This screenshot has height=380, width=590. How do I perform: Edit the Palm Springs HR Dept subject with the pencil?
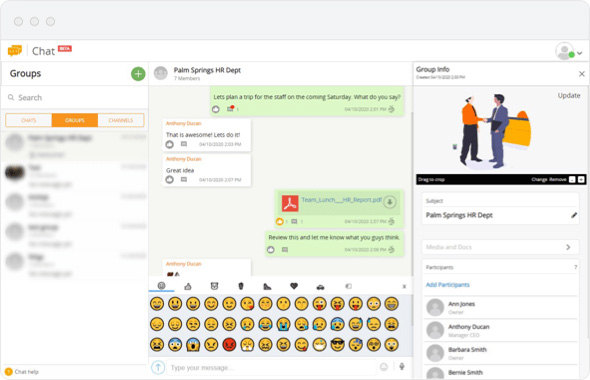point(574,215)
